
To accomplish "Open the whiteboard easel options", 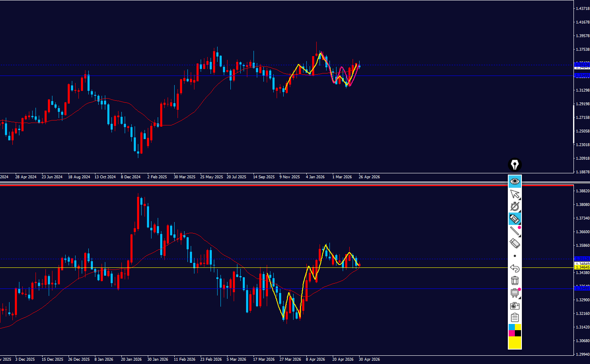I will click(514, 293).
